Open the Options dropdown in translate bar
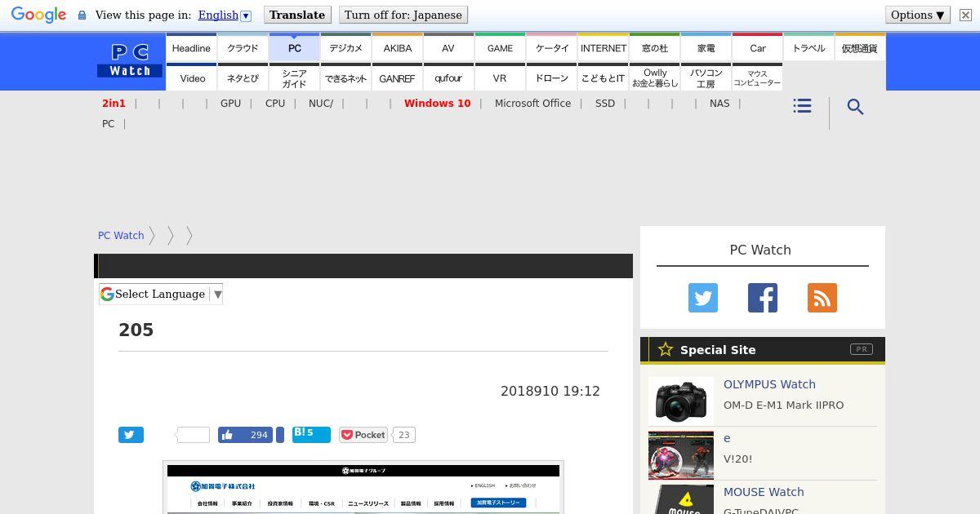 (918, 15)
